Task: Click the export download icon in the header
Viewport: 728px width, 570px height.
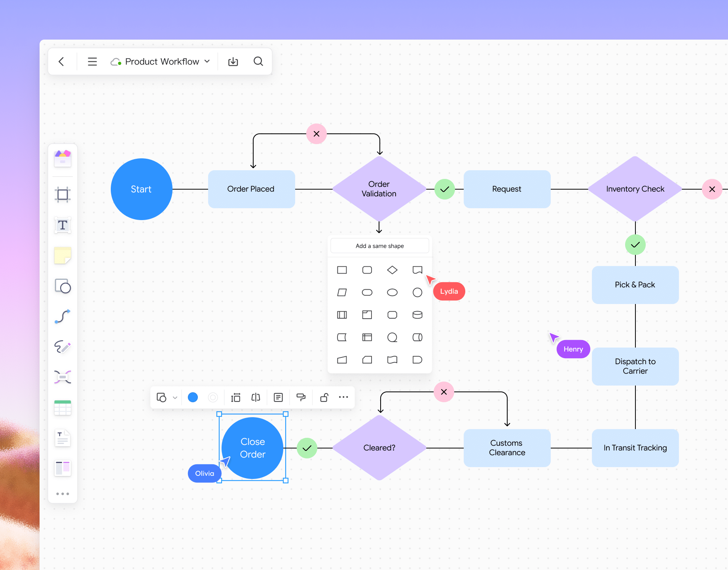Action: point(233,61)
